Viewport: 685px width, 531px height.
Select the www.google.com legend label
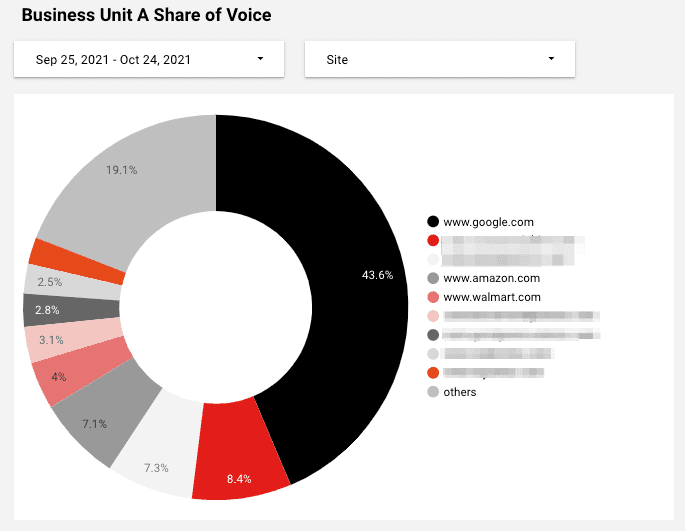pos(489,222)
